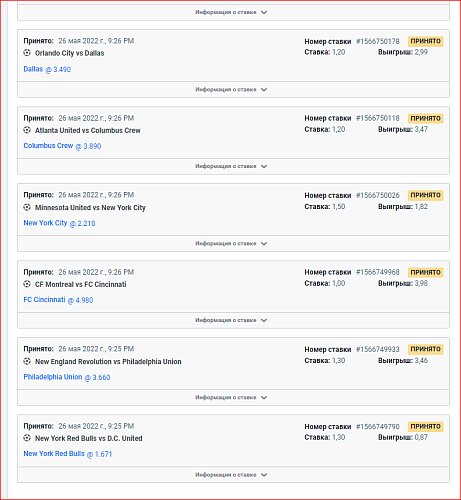Expand bet information under New York City bet
The image size is (461, 500).
coord(231,243)
